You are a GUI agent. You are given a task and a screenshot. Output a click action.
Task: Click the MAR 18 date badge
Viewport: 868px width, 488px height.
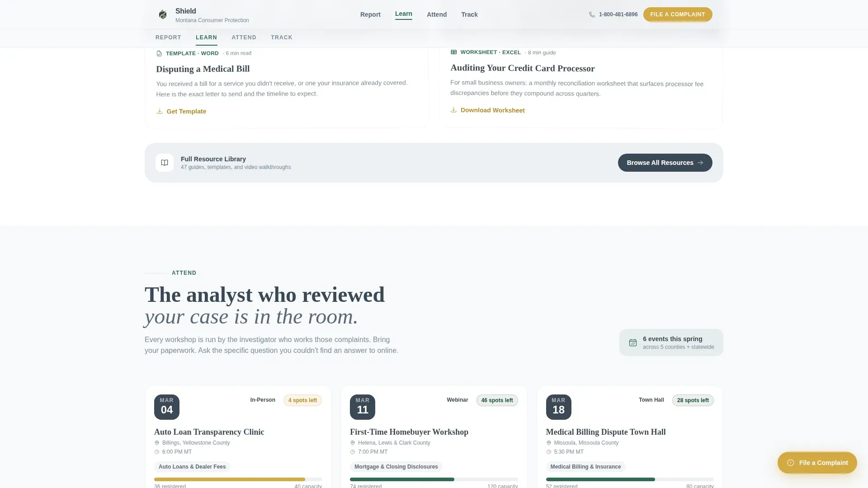(559, 407)
